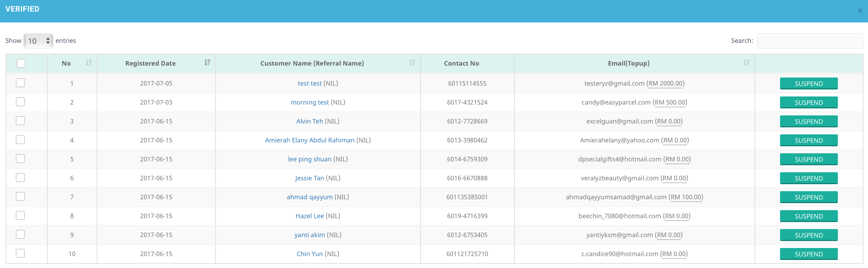
Task: Click RM 100.00 topup for ahmadqayyumsamad
Action: click(x=686, y=197)
